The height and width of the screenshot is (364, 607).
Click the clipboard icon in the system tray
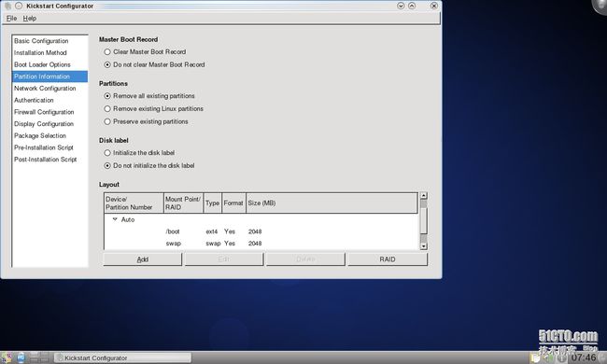pos(536,358)
